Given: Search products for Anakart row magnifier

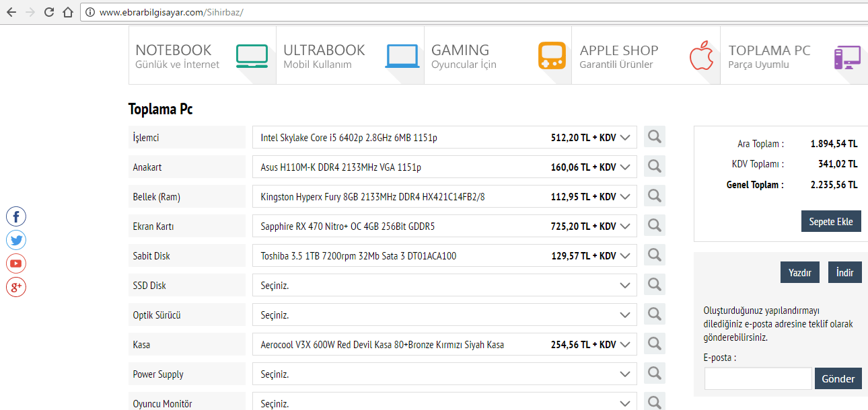Looking at the screenshot, I should (655, 167).
